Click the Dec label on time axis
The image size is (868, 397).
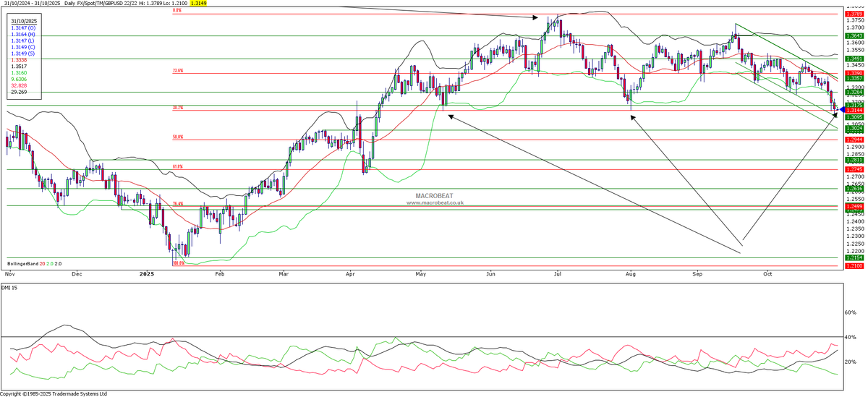(77, 275)
